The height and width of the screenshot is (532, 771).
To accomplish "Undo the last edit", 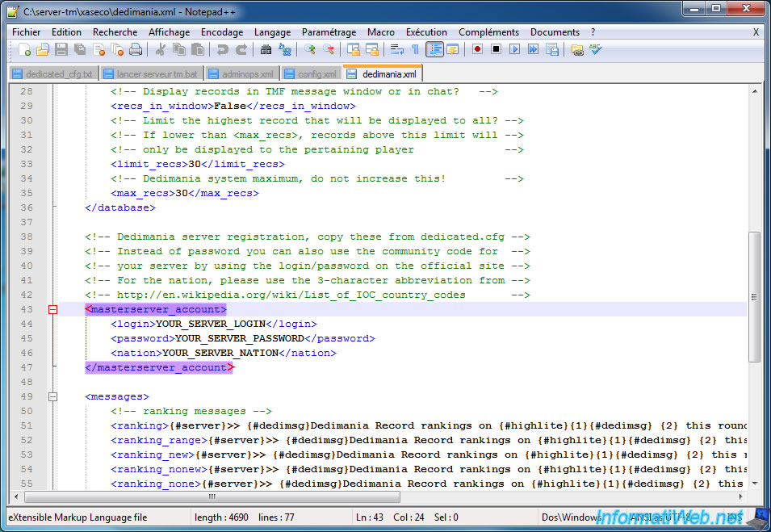I will (221, 49).
